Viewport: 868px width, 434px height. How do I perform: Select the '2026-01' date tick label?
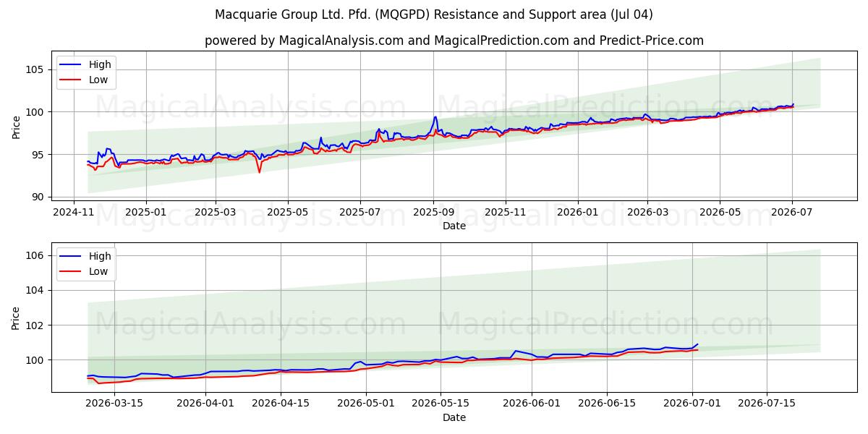point(578,212)
